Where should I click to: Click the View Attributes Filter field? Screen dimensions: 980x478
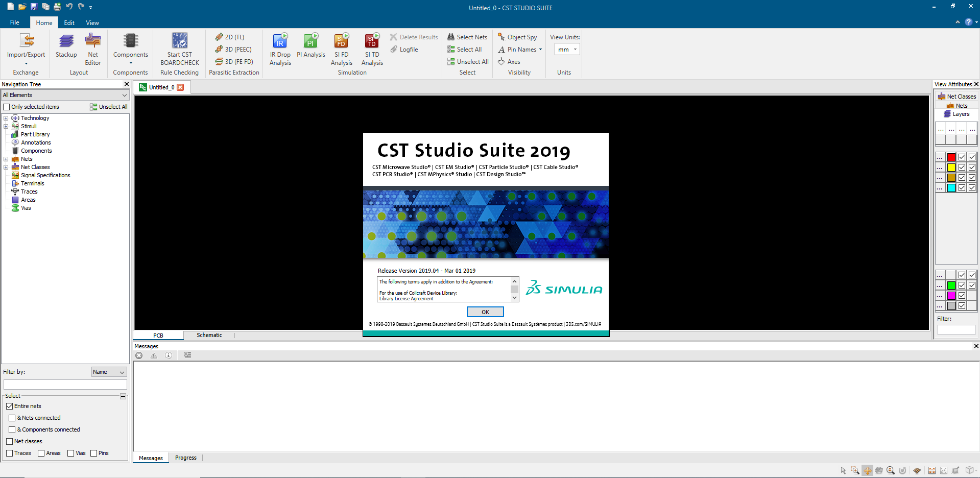957,330
